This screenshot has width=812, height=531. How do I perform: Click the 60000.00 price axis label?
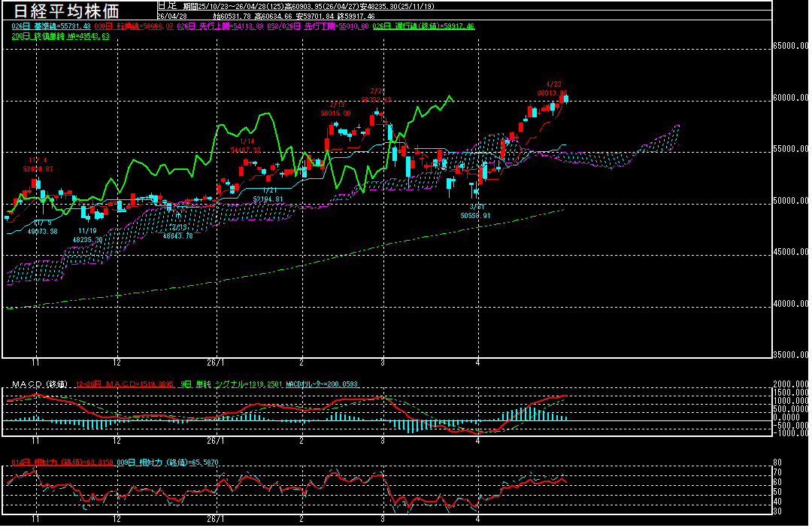(x=792, y=98)
